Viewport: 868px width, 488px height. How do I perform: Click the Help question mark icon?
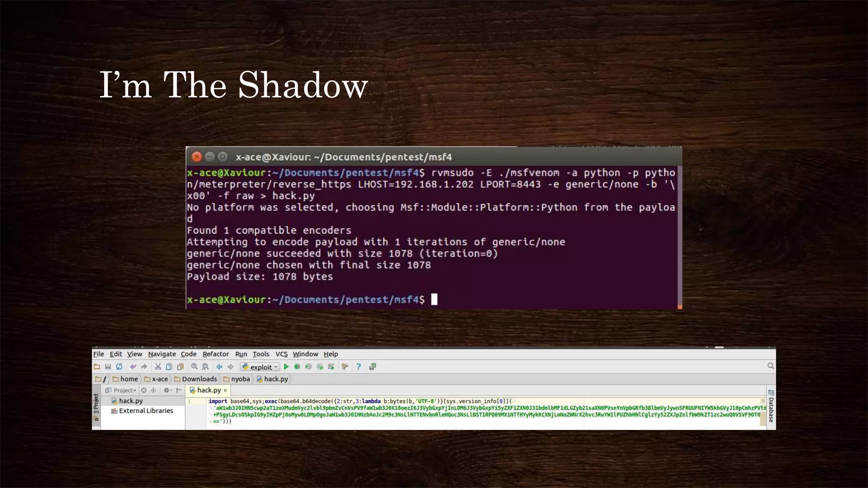[x=359, y=367]
